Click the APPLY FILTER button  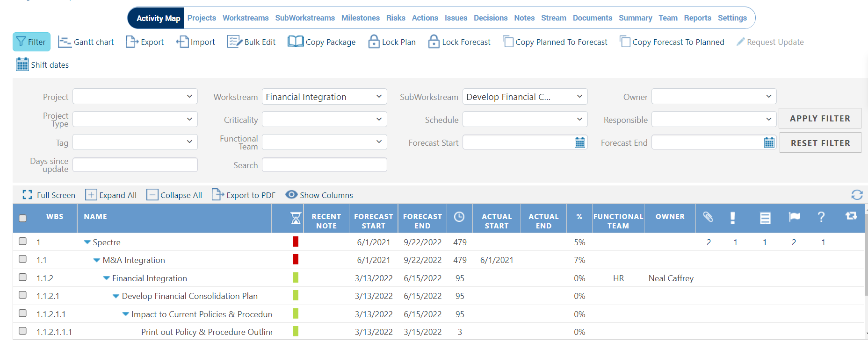pos(820,119)
